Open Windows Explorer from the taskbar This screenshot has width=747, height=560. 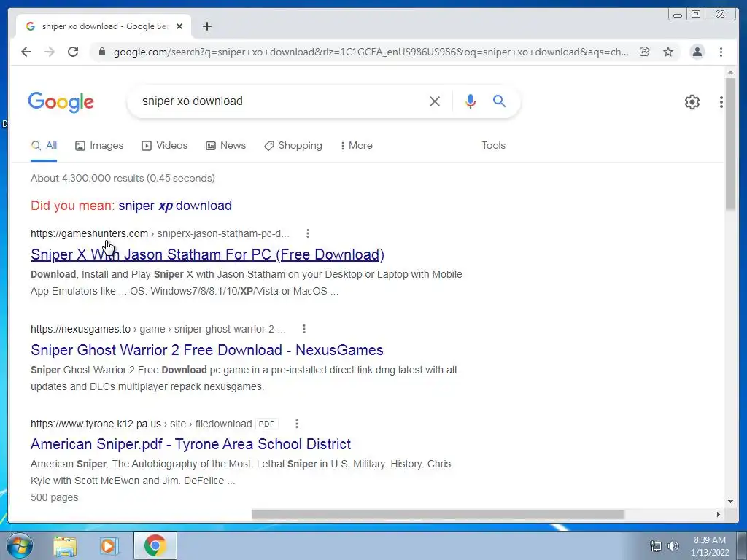click(x=65, y=545)
